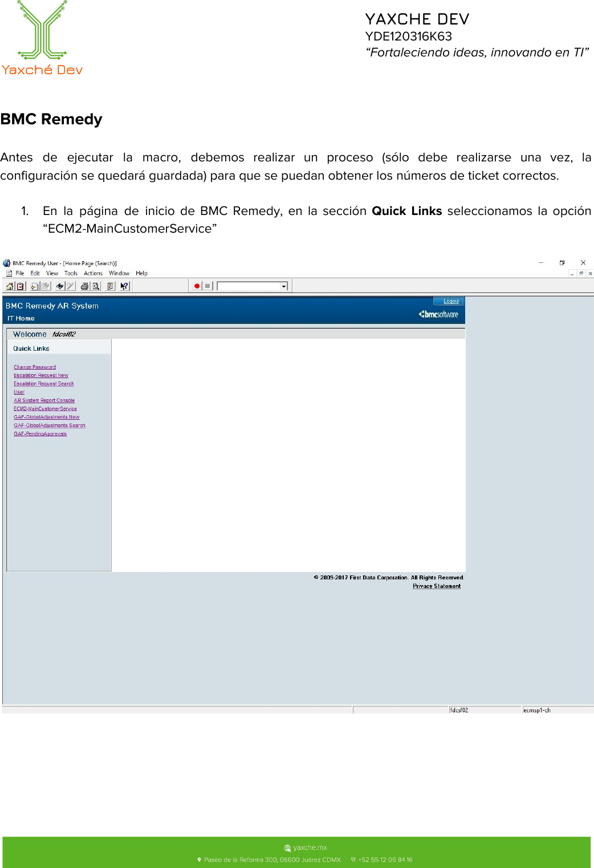Open the Window menu

[x=119, y=273]
